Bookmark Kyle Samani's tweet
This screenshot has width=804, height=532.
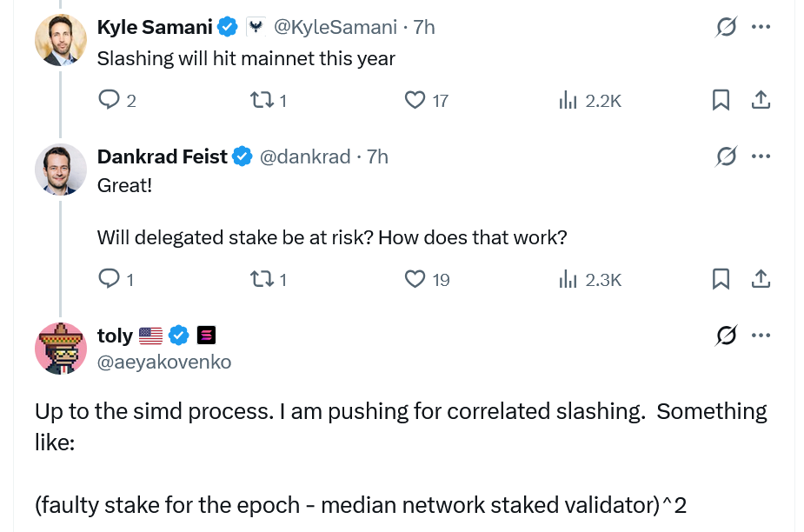click(x=721, y=101)
